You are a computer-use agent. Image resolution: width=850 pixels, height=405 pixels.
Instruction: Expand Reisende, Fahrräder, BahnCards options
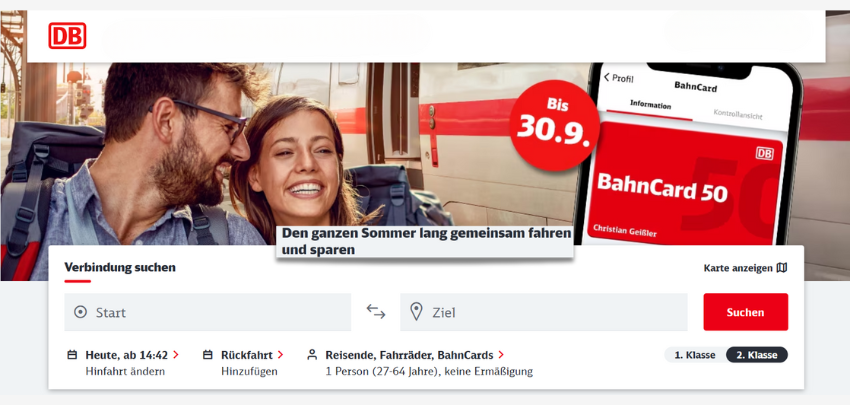coord(415,355)
